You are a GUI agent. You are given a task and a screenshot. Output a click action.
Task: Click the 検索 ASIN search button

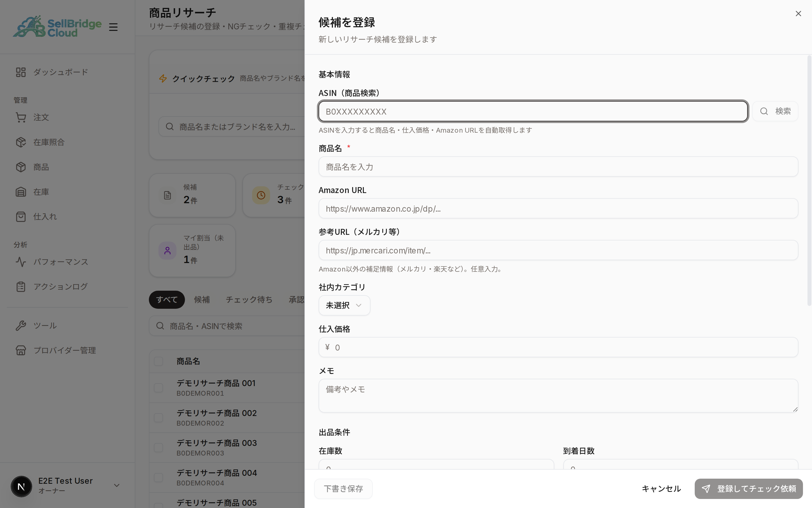(x=775, y=111)
